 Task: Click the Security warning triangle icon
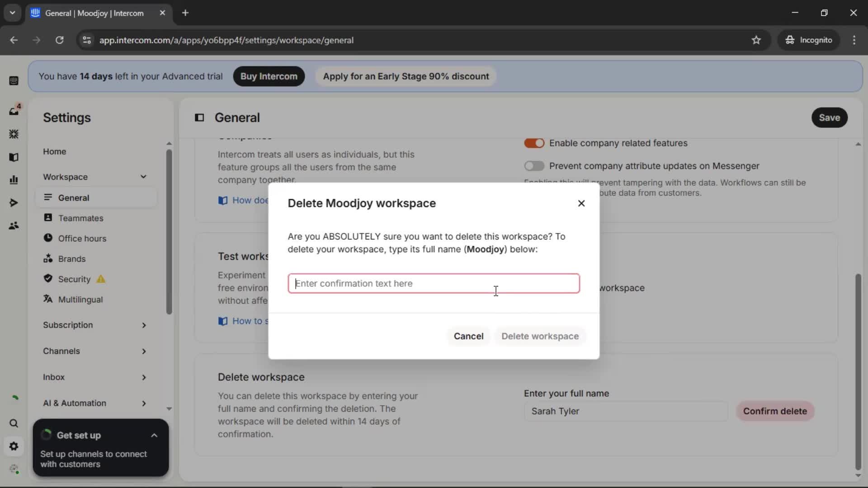coord(101,279)
